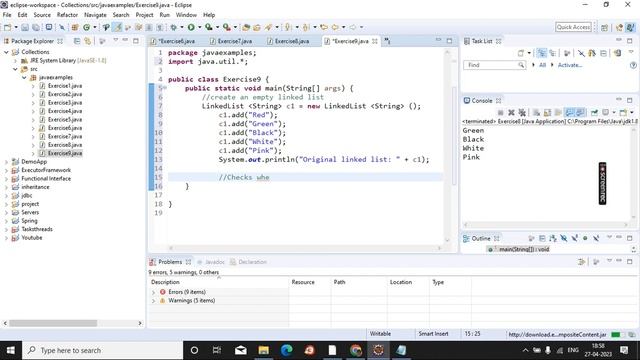Screen dimensions: 640x360
Task: Open Windows Start menu
Action: [x=11, y=350]
